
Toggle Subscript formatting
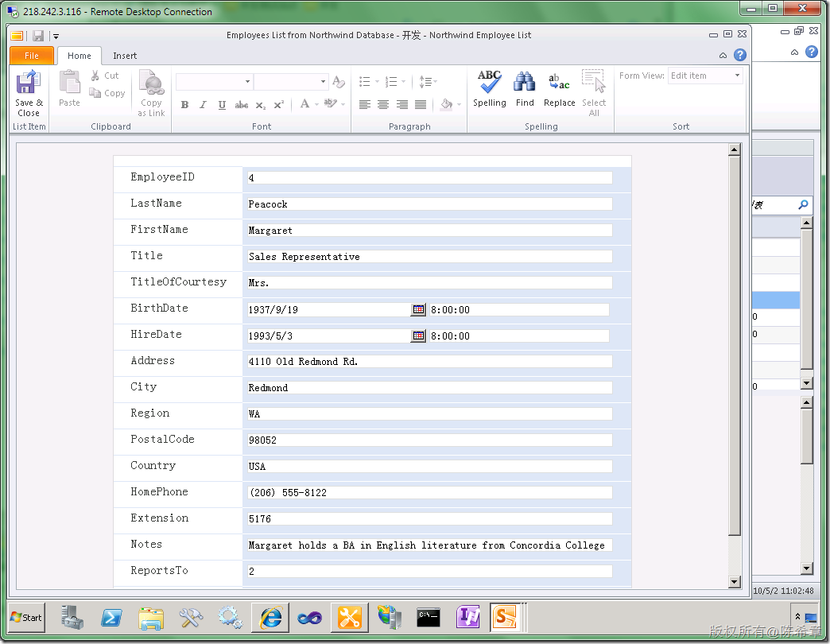(261, 105)
